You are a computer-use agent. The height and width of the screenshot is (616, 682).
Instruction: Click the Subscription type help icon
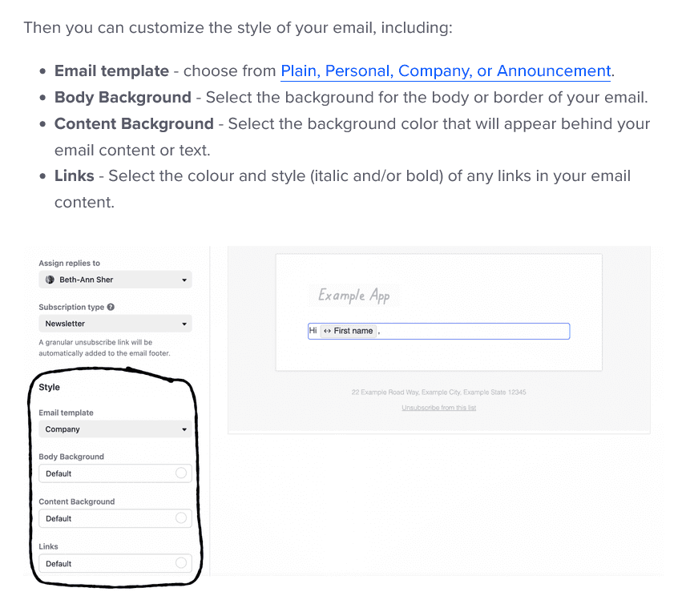tap(110, 307)
